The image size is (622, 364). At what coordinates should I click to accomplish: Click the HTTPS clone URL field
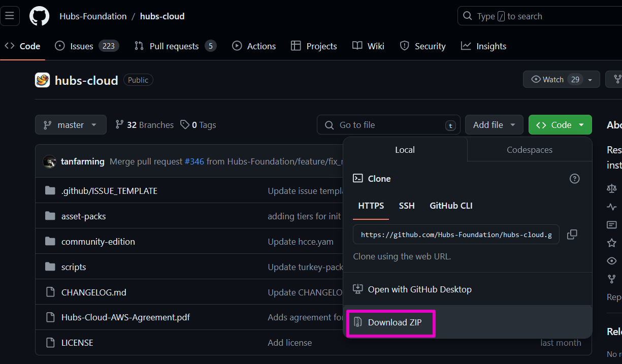[x=456, y=235]
